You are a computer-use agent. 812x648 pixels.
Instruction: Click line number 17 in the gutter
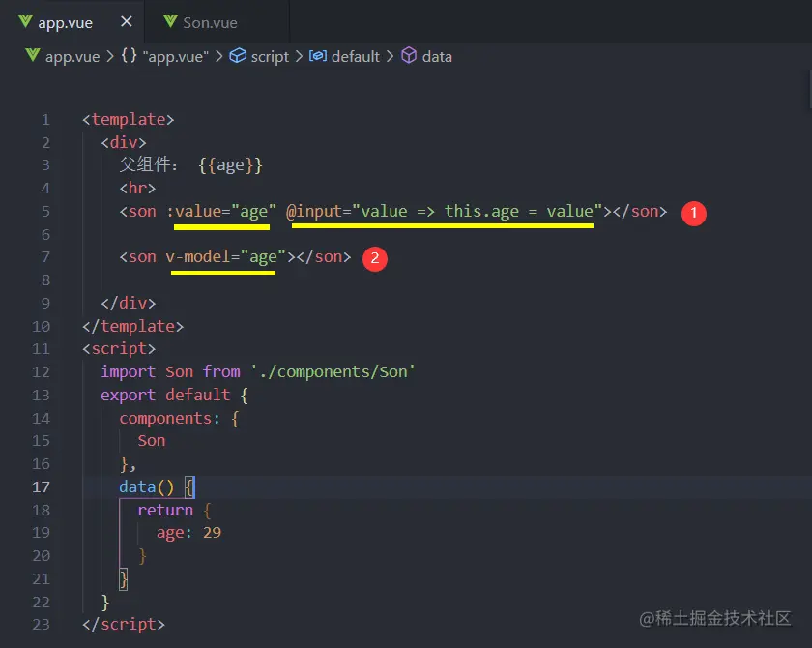41,486
